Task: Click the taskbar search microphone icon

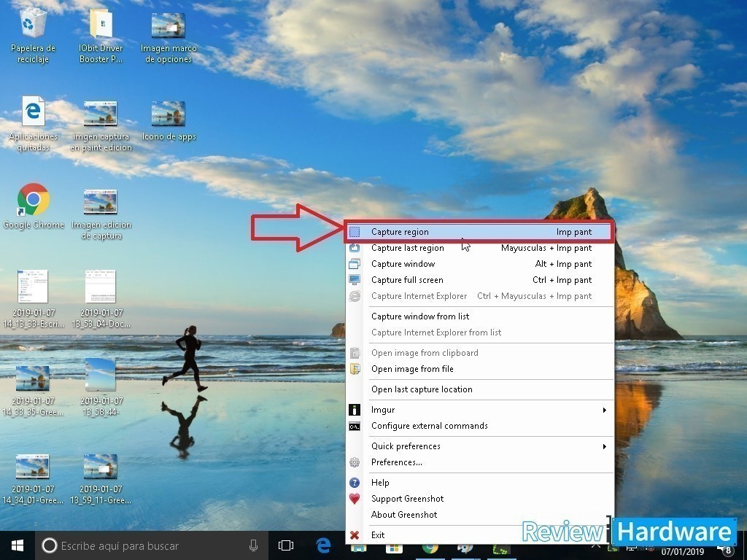Action: click(253, 545)
